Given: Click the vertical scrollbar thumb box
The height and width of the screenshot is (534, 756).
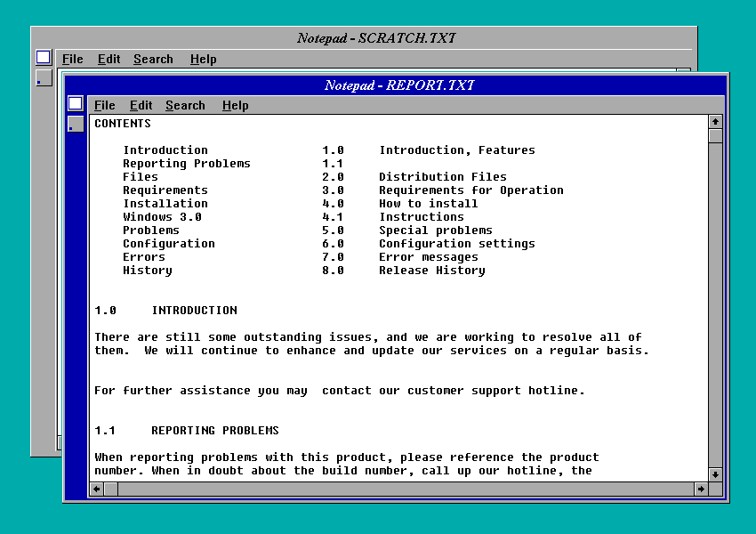Looking at the screenshot, I should coord(715,136).
